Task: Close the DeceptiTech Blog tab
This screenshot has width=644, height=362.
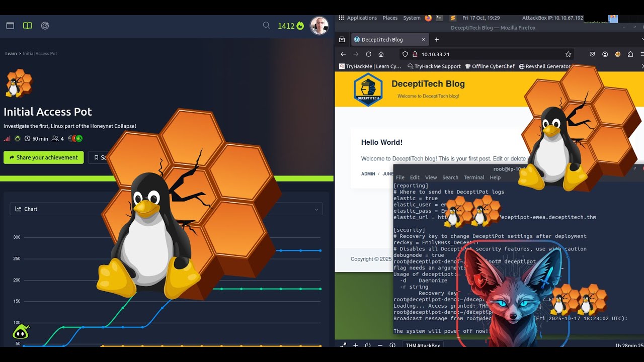Action: [x=423, y=39]
